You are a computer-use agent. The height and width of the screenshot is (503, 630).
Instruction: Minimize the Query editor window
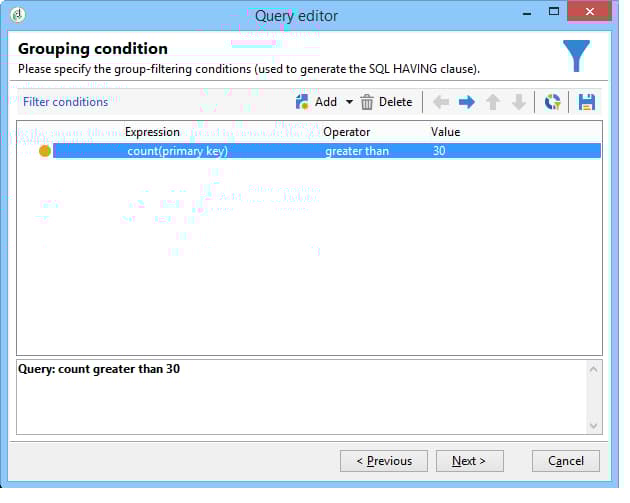pos(527,13)
